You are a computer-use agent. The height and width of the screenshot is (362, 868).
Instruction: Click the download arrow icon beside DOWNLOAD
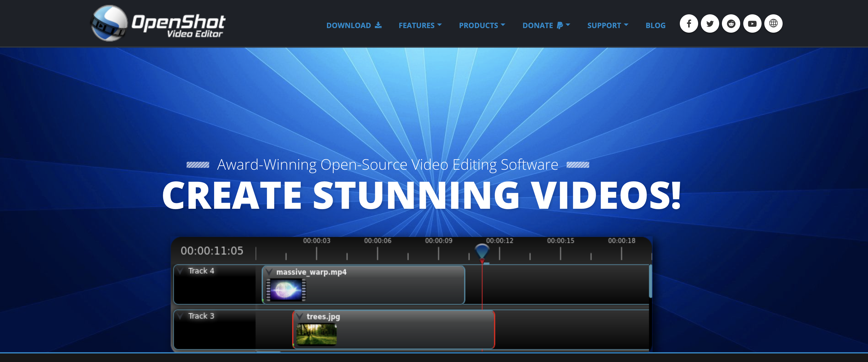point(378,25)
